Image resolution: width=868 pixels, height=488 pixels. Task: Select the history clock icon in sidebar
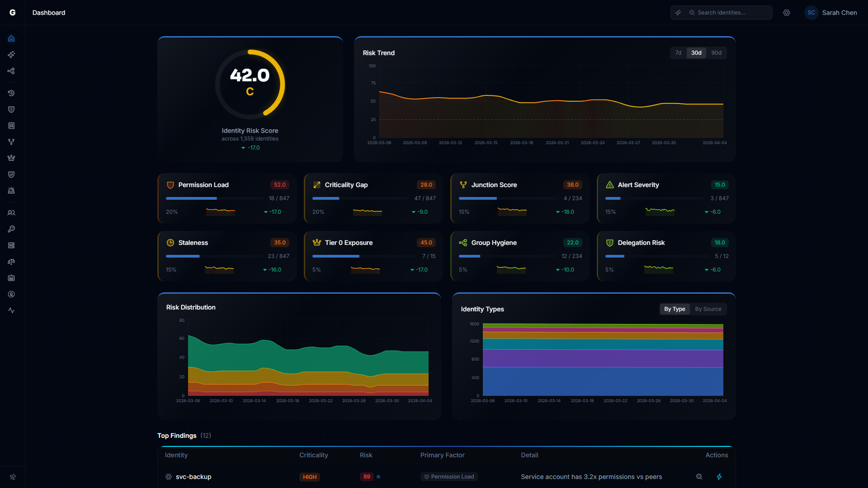(11, 93)
